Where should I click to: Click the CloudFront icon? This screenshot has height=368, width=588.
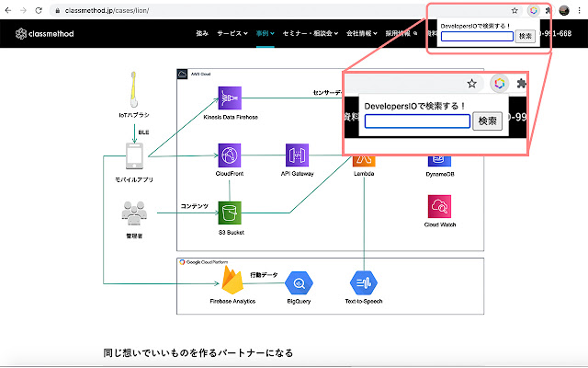coord(230,155)
